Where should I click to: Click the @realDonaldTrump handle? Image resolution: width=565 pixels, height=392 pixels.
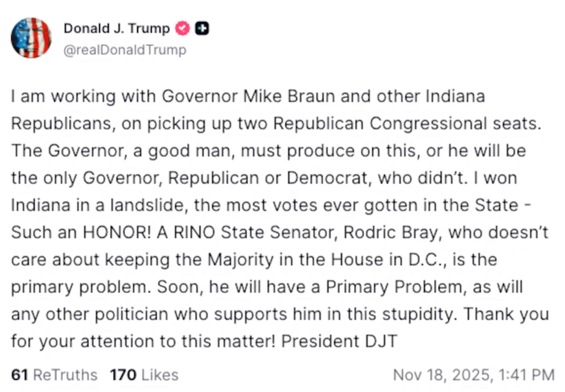coord(125,50)
